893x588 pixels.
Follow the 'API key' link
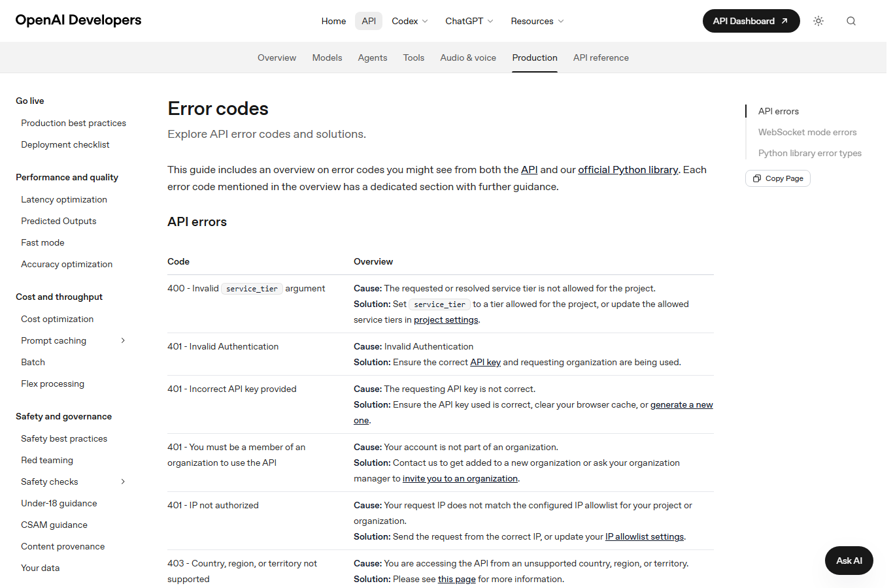tap(485, 363)
